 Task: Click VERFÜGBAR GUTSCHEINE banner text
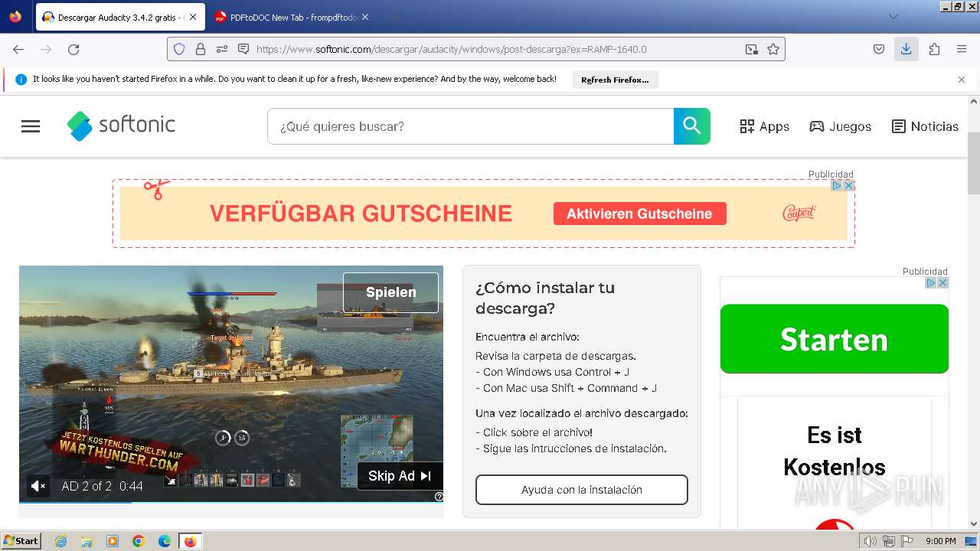pyautogui.click(x=361, y=214)
